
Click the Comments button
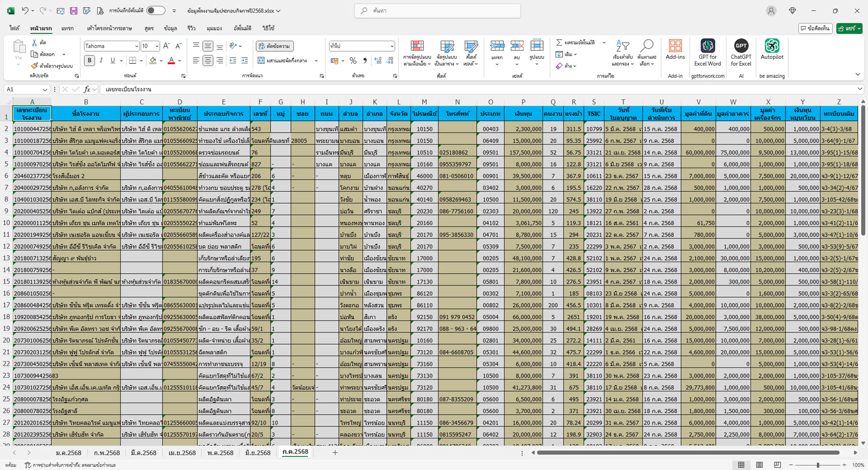(x=815, y=29)
